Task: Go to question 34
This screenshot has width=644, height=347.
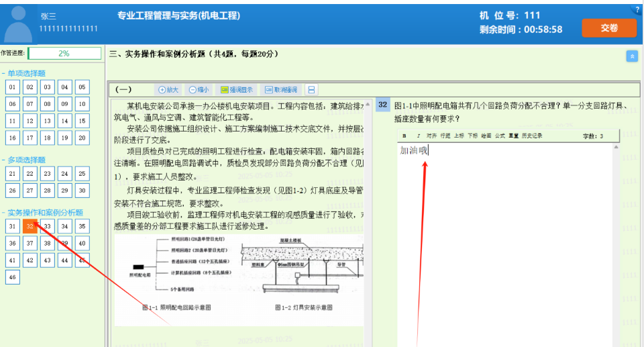Action: [64, 227]
